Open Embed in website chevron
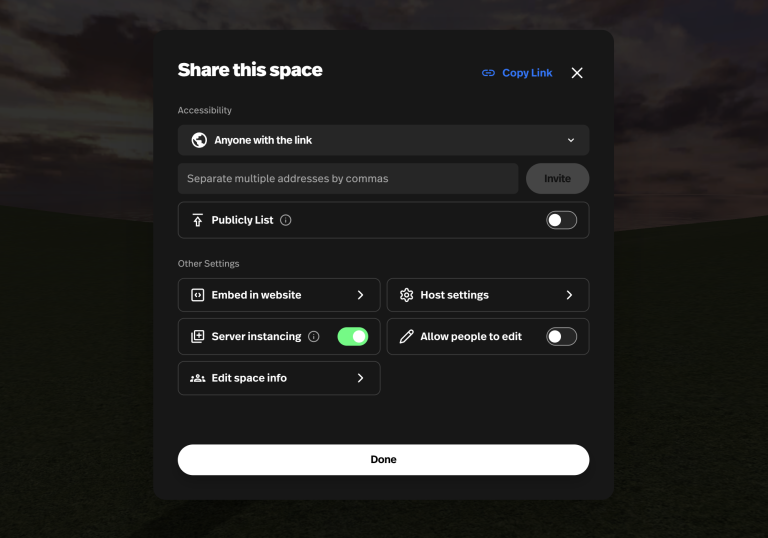 360,295
